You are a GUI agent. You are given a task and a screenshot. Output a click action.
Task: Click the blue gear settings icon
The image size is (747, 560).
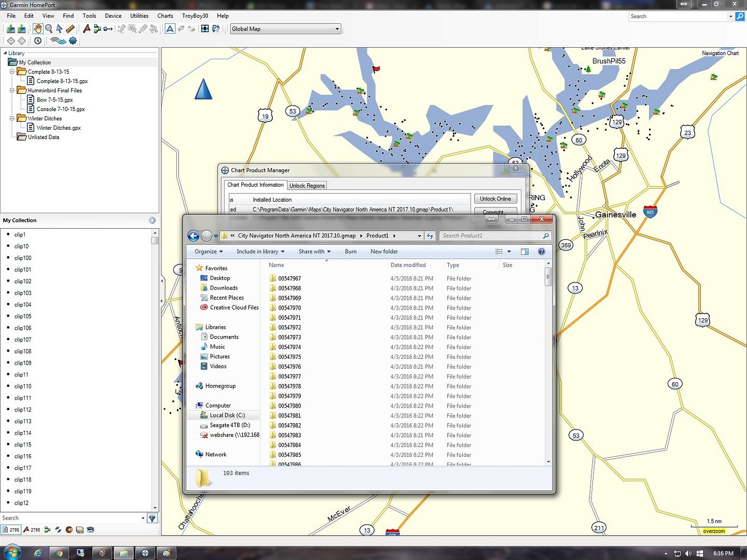[73, 40]
